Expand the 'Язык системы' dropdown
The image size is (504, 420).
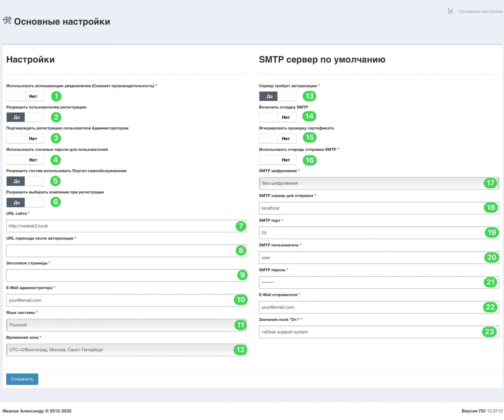click(x=120, y=325)
